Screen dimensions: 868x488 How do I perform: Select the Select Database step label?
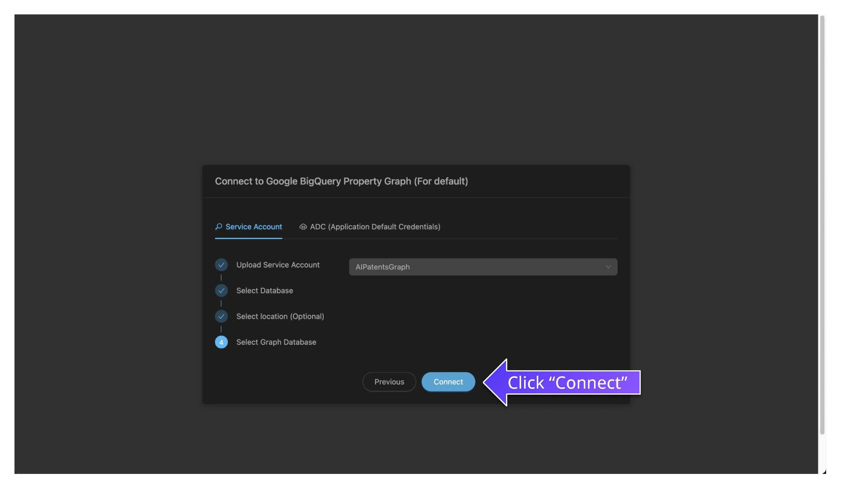click(x=265, y=291)
